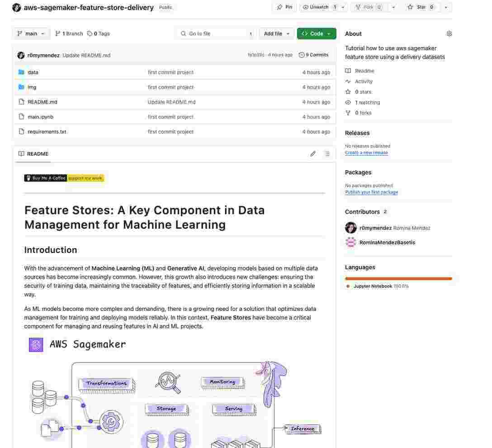Click the orange Jupyter Notebook language bar

click(x=398, y=279)
